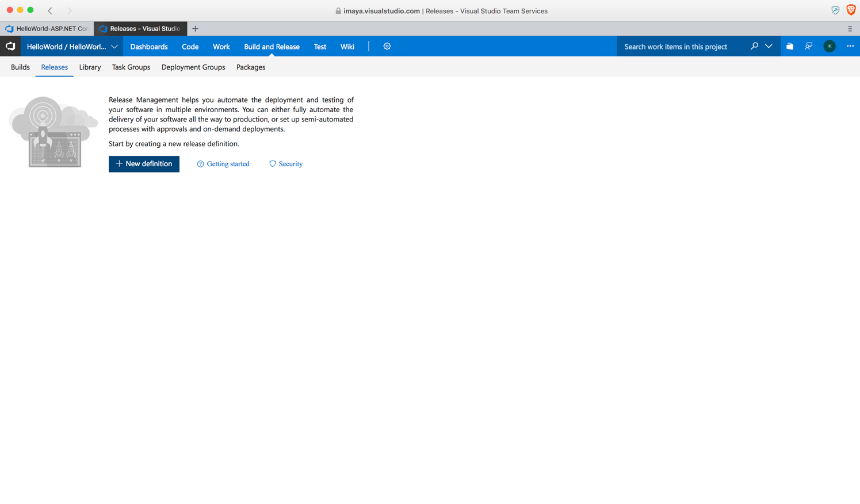Screen dimensions: 860x504
Task: Click the New definition button
Action: tap(144, 164)
